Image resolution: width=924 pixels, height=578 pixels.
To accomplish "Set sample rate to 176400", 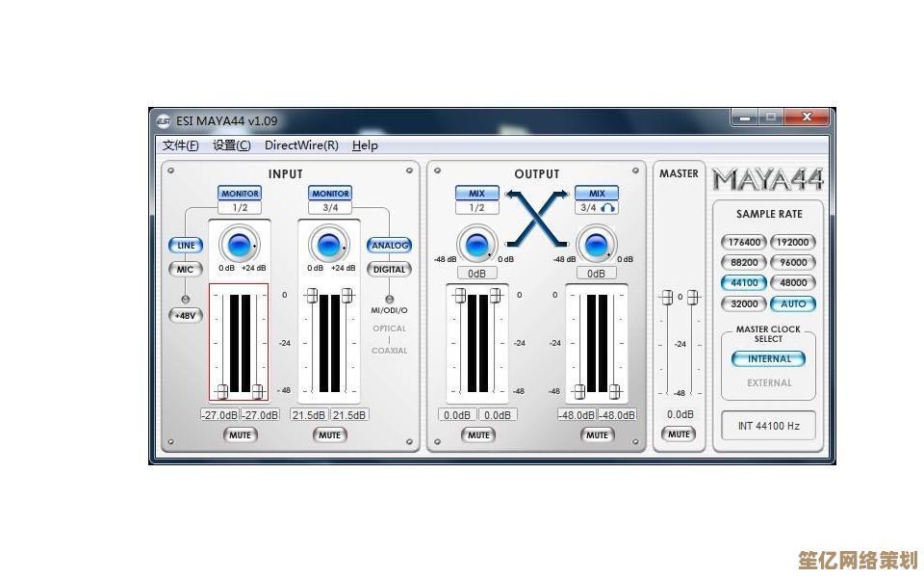I will pos(744,243).
